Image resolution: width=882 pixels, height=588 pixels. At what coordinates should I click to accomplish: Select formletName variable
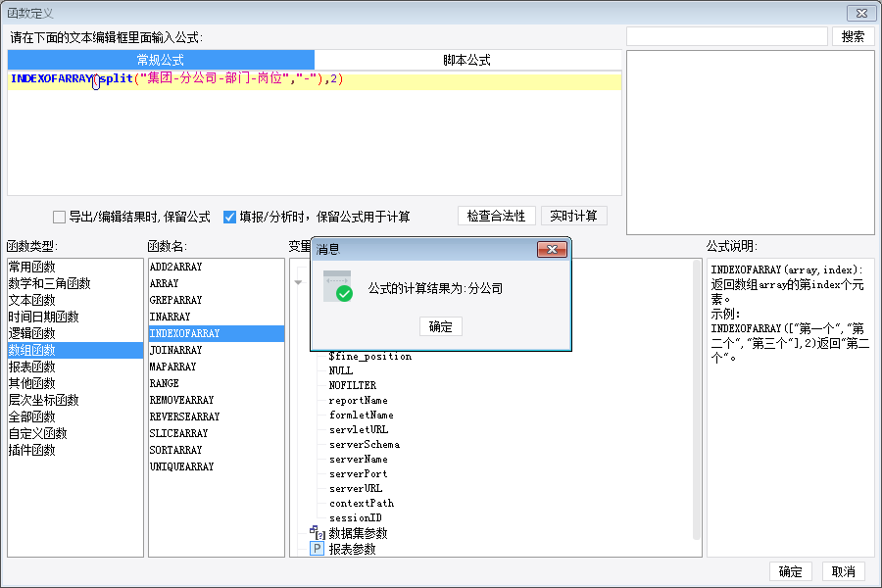361,415
